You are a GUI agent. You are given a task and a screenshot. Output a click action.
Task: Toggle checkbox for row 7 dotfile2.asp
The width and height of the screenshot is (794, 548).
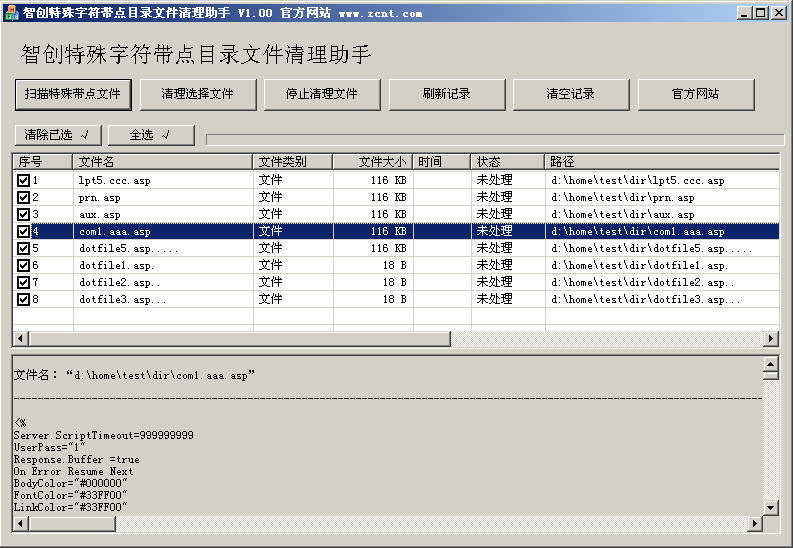point(23,282)
